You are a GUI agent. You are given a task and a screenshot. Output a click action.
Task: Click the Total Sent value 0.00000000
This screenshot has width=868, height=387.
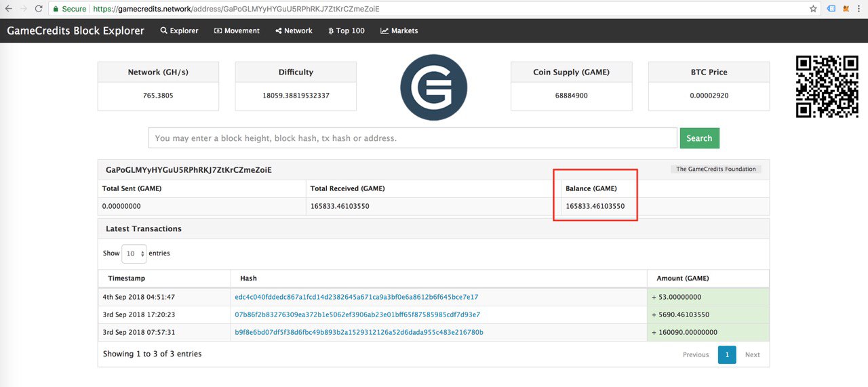tap(121, 206)
